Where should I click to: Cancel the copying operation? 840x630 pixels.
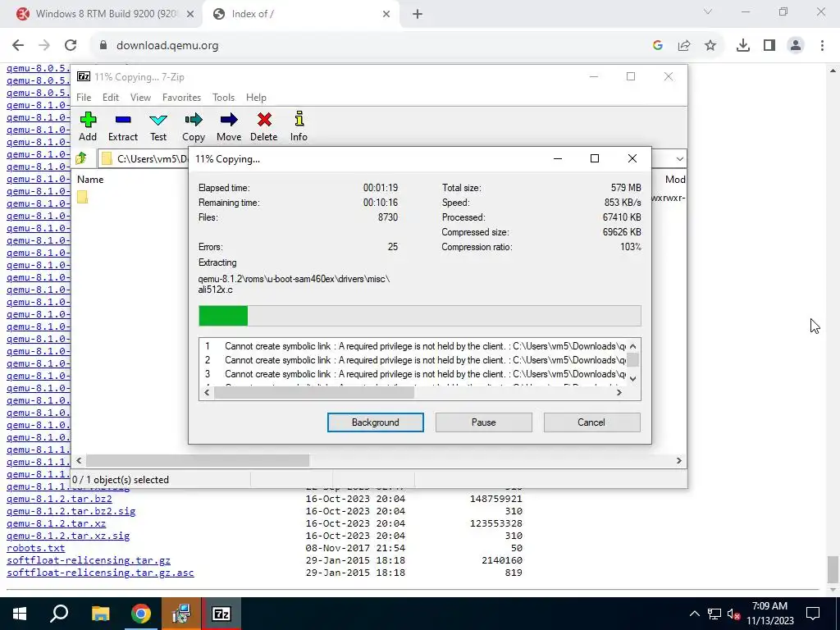(x=591, y=422)
